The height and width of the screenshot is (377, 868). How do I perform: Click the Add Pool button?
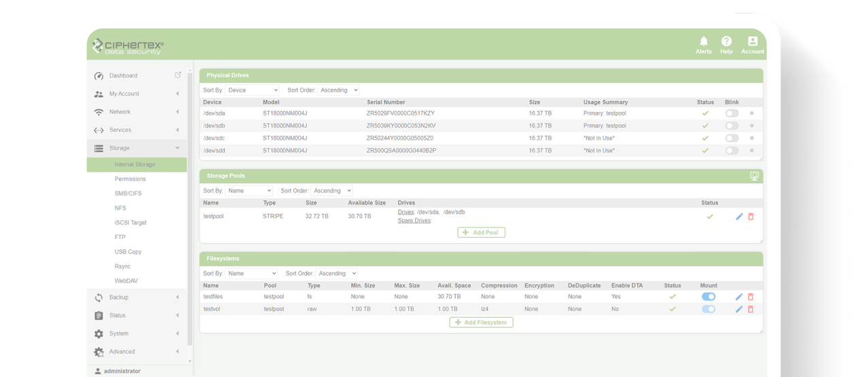(481, 232)
